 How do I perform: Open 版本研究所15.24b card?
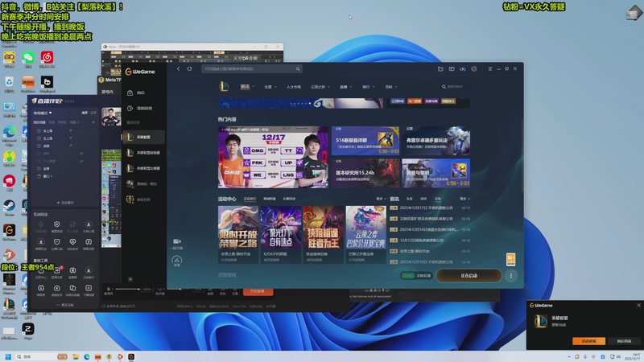[365, 173]
